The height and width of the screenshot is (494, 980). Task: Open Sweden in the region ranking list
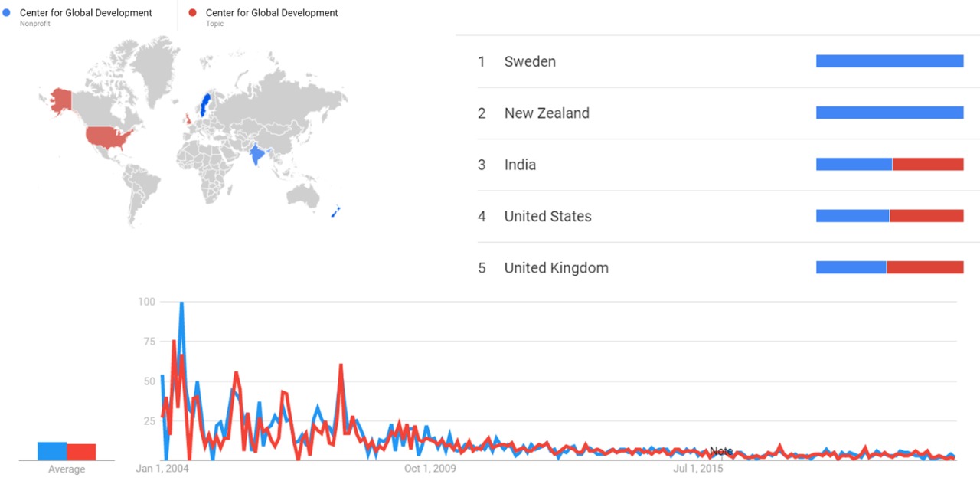(x=530, y=62)
